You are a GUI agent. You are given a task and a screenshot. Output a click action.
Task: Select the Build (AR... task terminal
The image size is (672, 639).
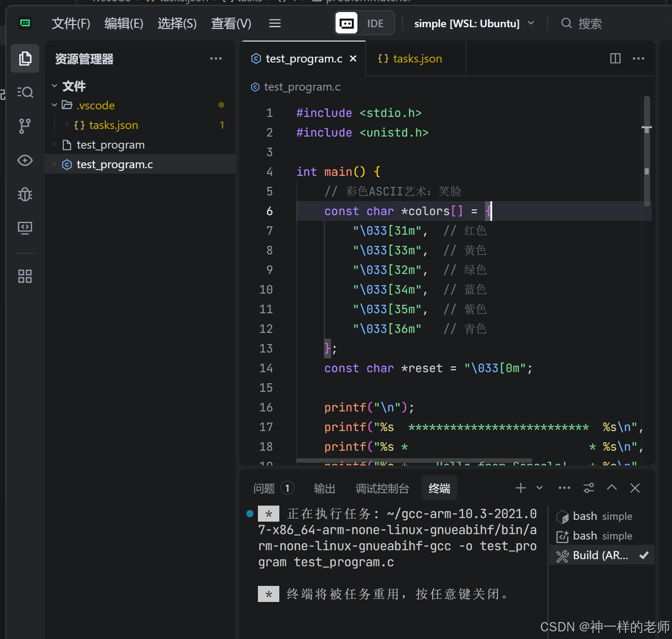[x=600, y=556]
